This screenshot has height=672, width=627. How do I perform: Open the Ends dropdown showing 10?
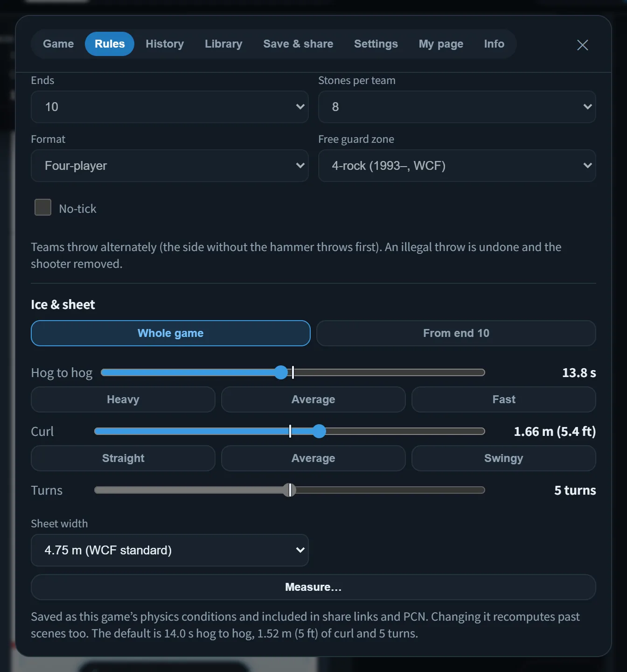click(x=170, y=107)
